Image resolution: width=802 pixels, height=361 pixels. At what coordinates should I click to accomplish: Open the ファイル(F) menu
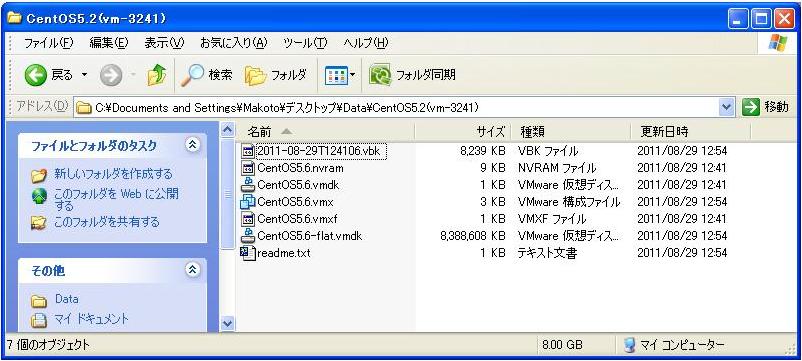click(x=49, y=43)
